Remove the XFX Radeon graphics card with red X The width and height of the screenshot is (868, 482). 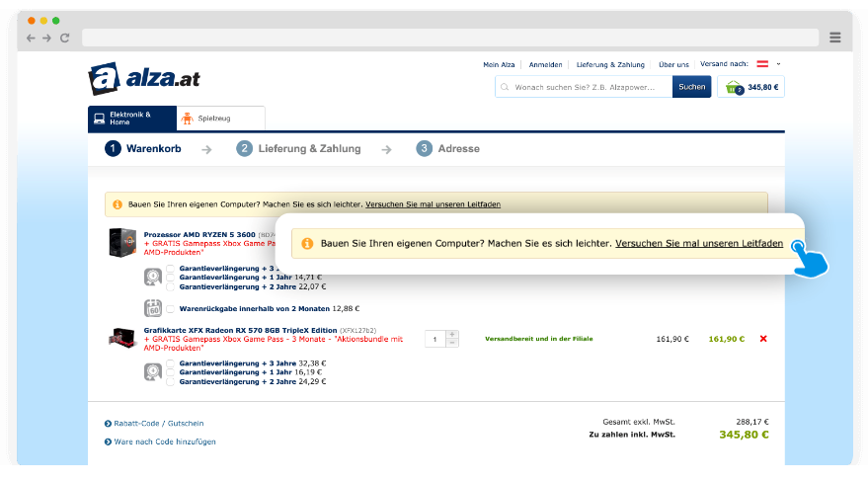pyautogui.click(x=762, y=339)
